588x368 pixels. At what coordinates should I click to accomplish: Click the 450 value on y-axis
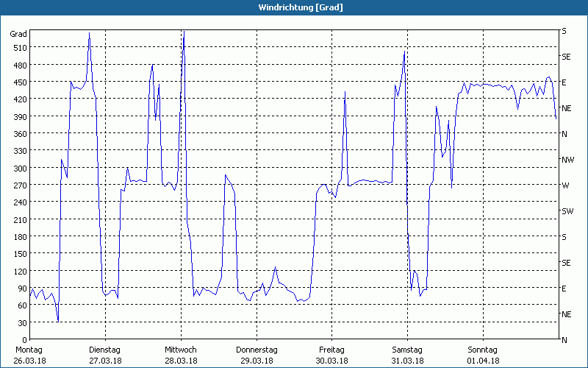click(x=19, y=82)
